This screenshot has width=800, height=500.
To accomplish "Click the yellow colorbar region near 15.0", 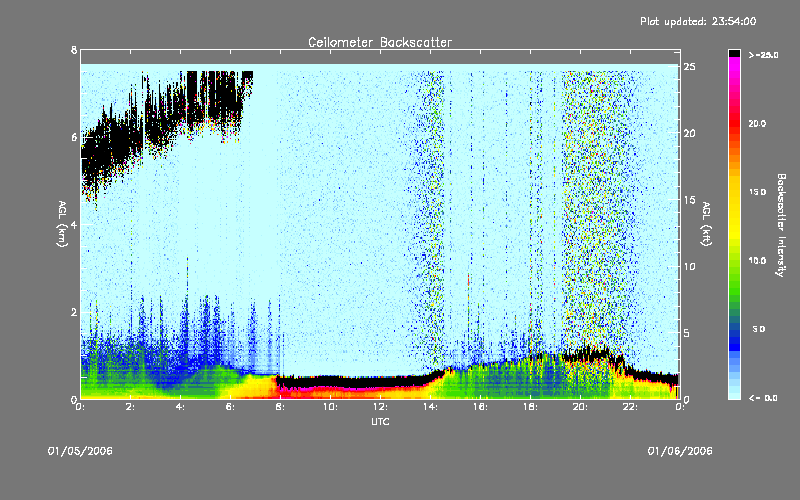I will click(734, 192).
